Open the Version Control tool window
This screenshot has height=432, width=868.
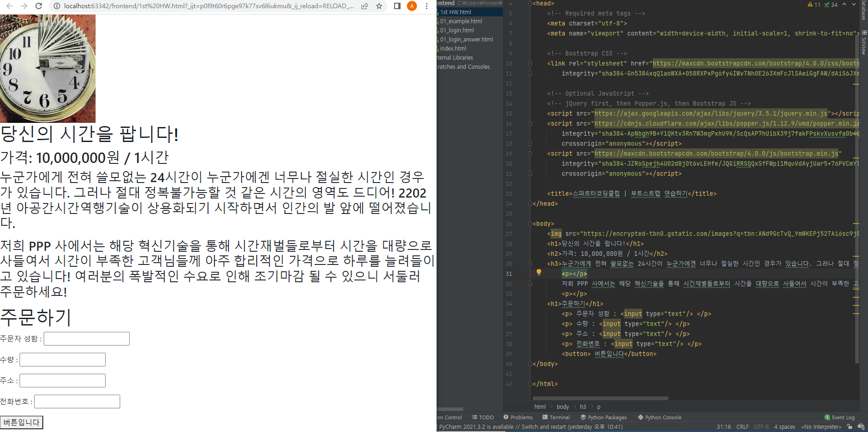coord(450,417)
